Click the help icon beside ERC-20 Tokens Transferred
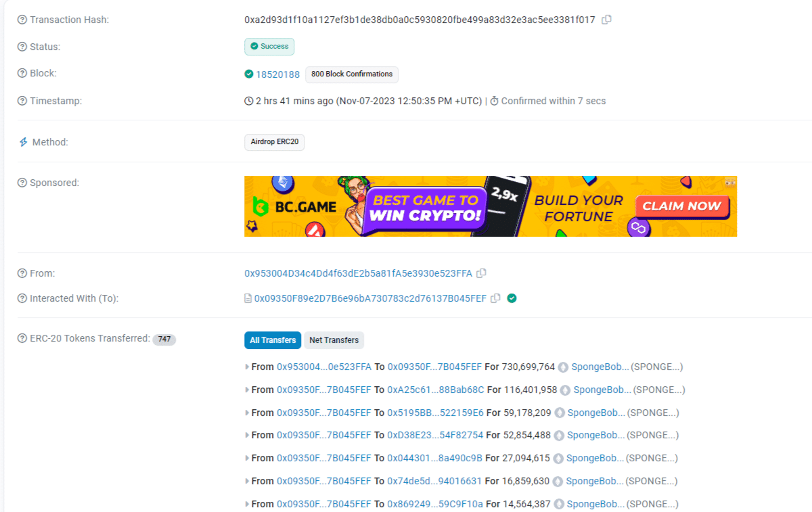 22,339
